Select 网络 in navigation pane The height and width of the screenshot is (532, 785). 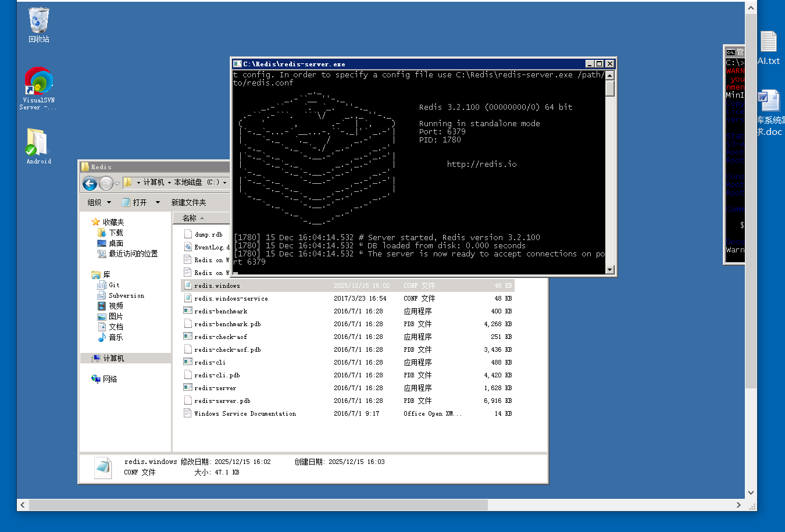(x=105, y=379)
